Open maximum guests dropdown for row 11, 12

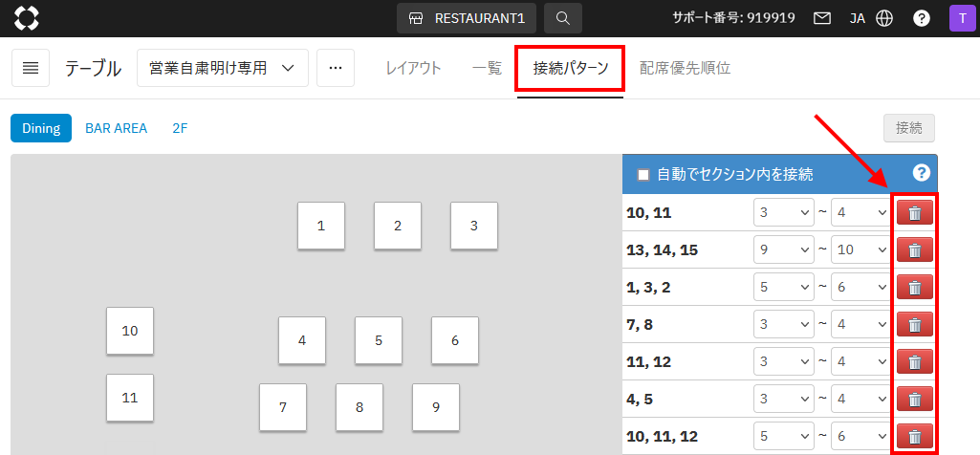click(861, 361)
